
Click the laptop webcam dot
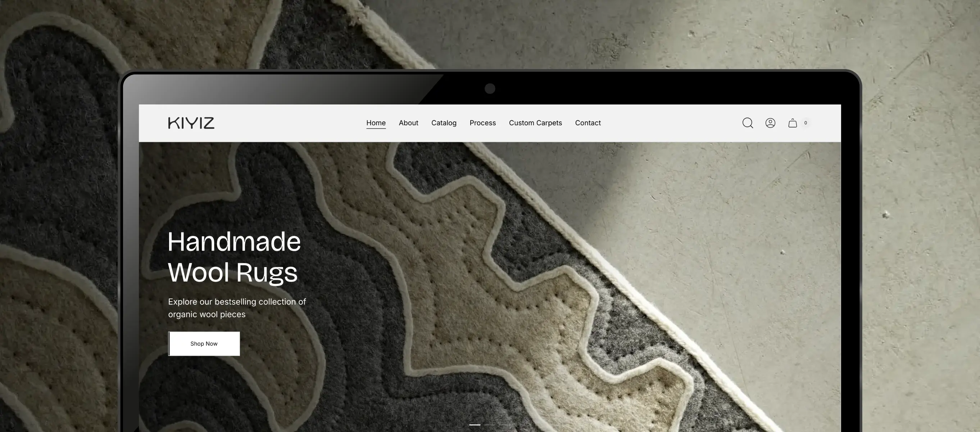click(x=490, y=89)
